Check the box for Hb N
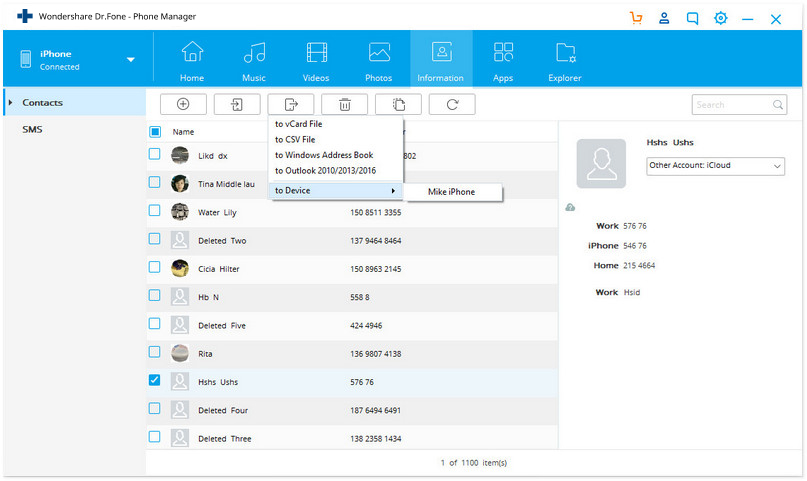 point(154,295)
